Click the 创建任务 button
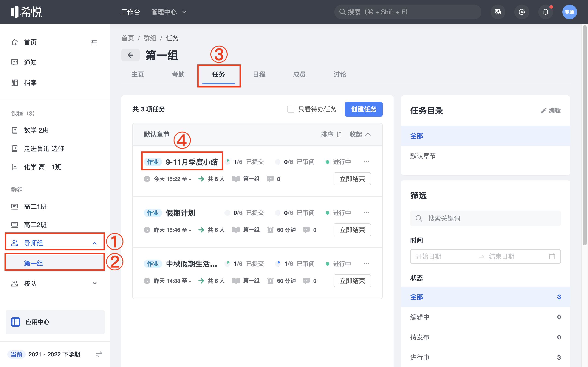This screenshot has width=588, height=367. coord(364,109)
